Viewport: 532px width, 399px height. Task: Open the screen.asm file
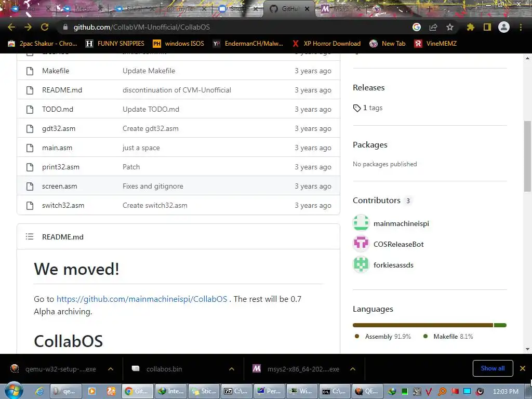(60, 187)
